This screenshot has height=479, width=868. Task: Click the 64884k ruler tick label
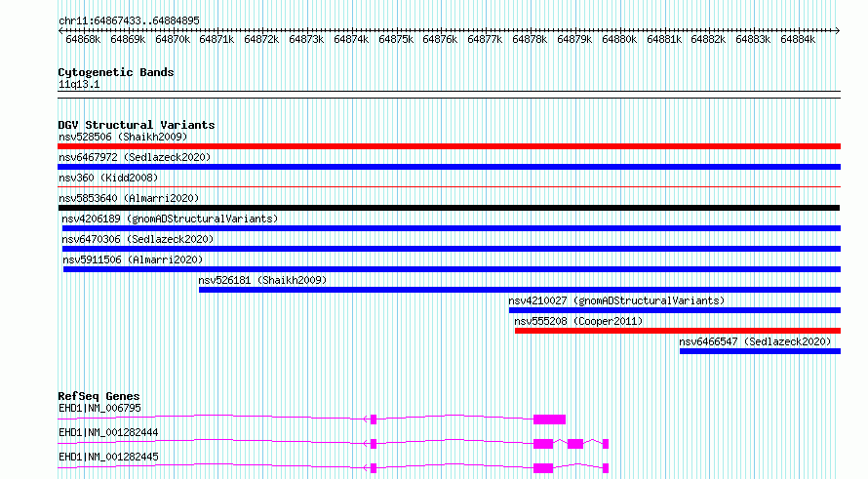pyautogui.click(x=798, y=39)
